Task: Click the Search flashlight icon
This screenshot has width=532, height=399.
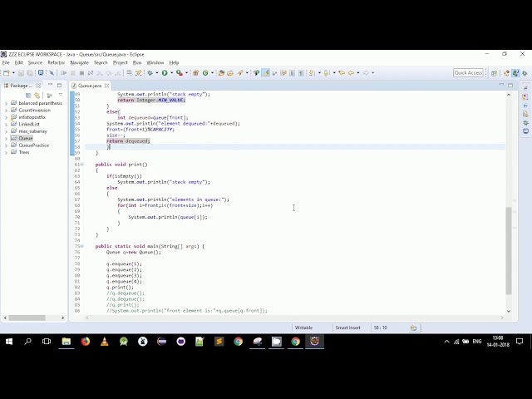Action: point(240,72)
